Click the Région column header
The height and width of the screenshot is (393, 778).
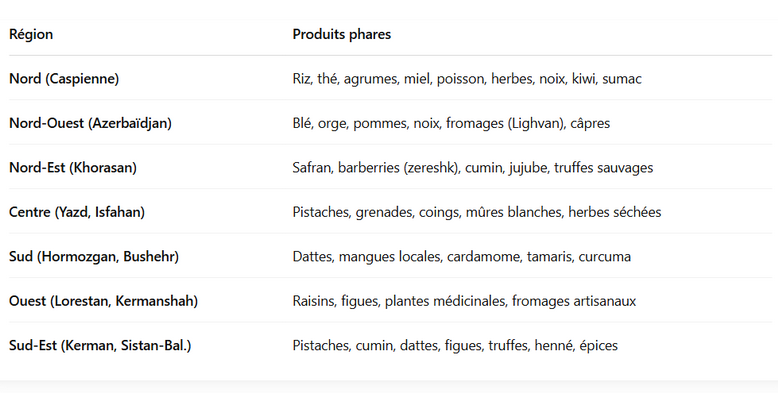(x=31, y=34)
